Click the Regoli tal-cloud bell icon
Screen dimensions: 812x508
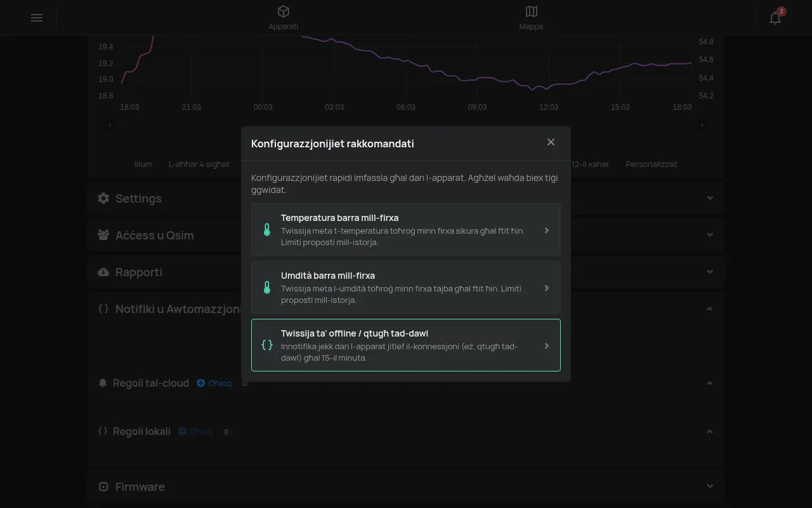point(103,383)
